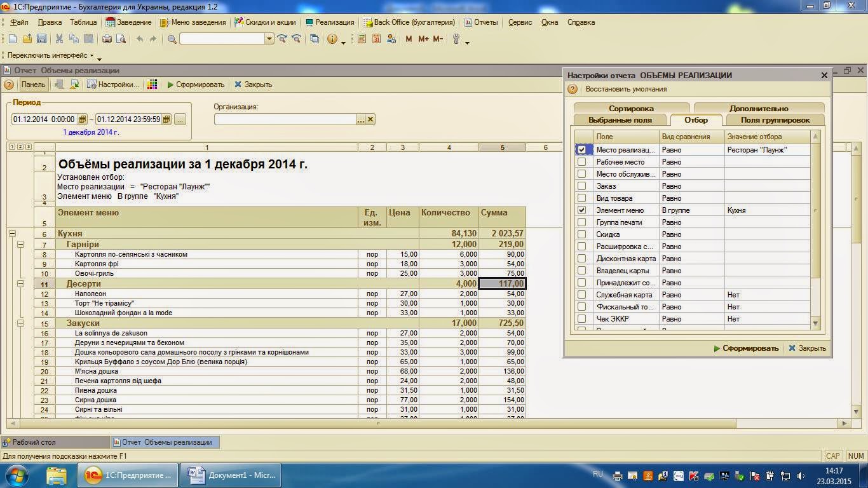Open the Файл menu
Image resolution: width=868 pixels, height=488 pixels.
coord(19,22)
